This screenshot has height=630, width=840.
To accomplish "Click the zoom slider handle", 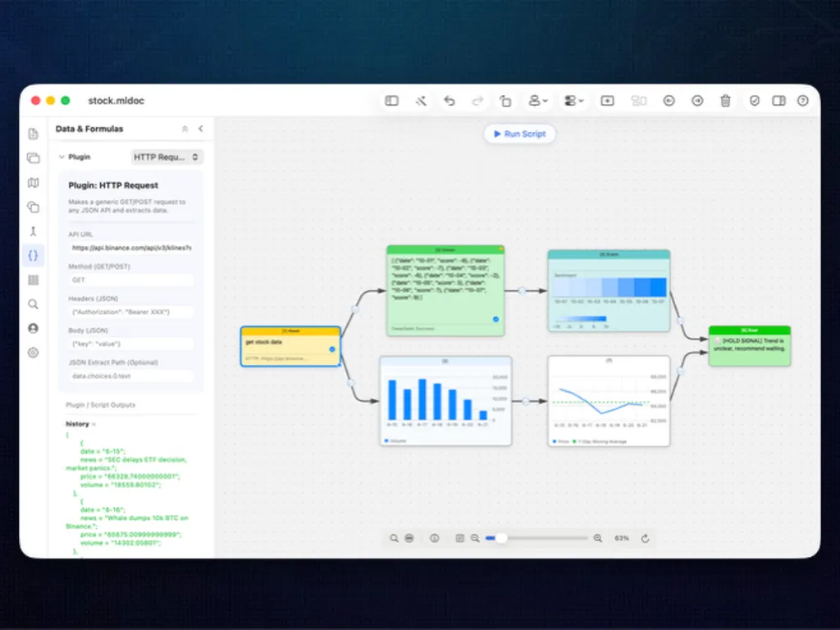I will pyautogui.click(x=501, y=538).
